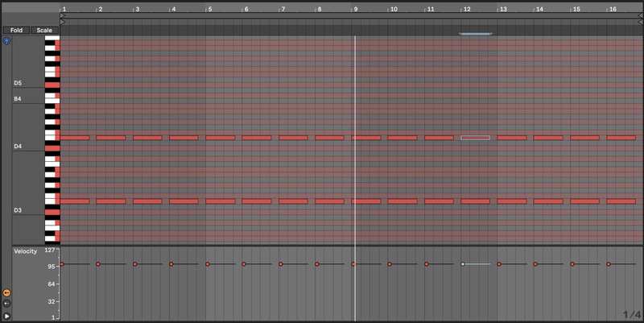Expand lanes with bottom-left triangle button
Screen dimensions: 644x323
click(7, 317)
